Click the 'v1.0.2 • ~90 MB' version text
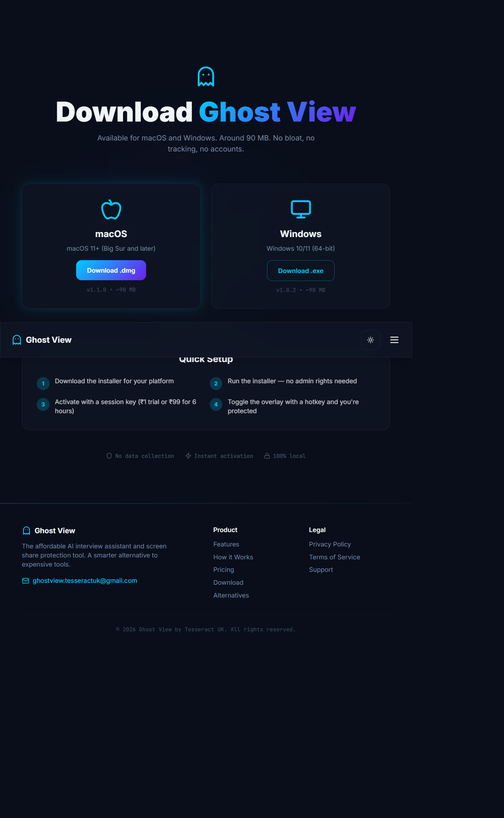The height and width of the screenshot is (818, 504). 301,290
